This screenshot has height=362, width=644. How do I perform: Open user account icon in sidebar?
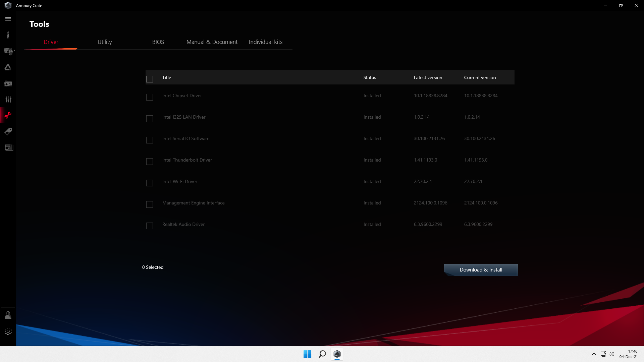[8, 315]
